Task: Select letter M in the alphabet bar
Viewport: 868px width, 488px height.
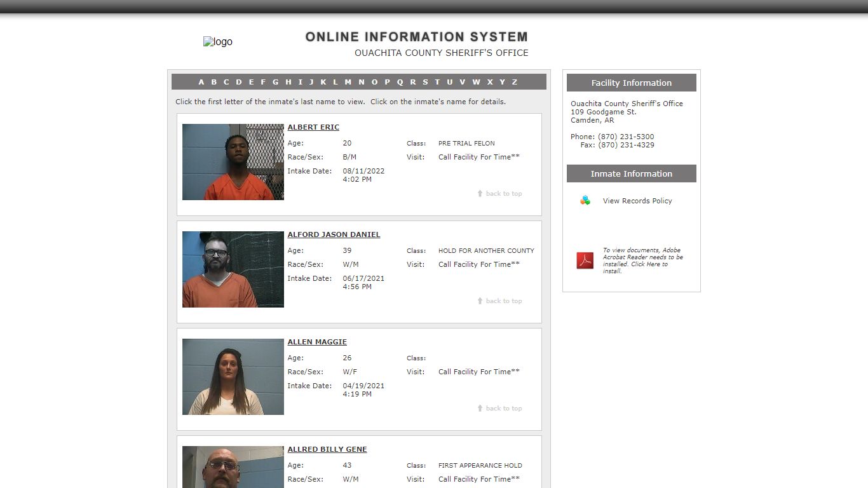Action: 348,82
